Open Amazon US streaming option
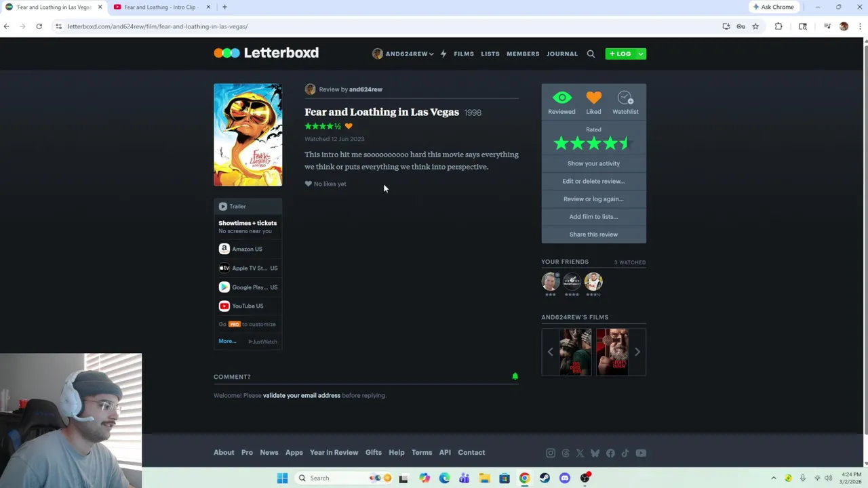The width and height of the screenshot is (868, 488). coord(248,249)
